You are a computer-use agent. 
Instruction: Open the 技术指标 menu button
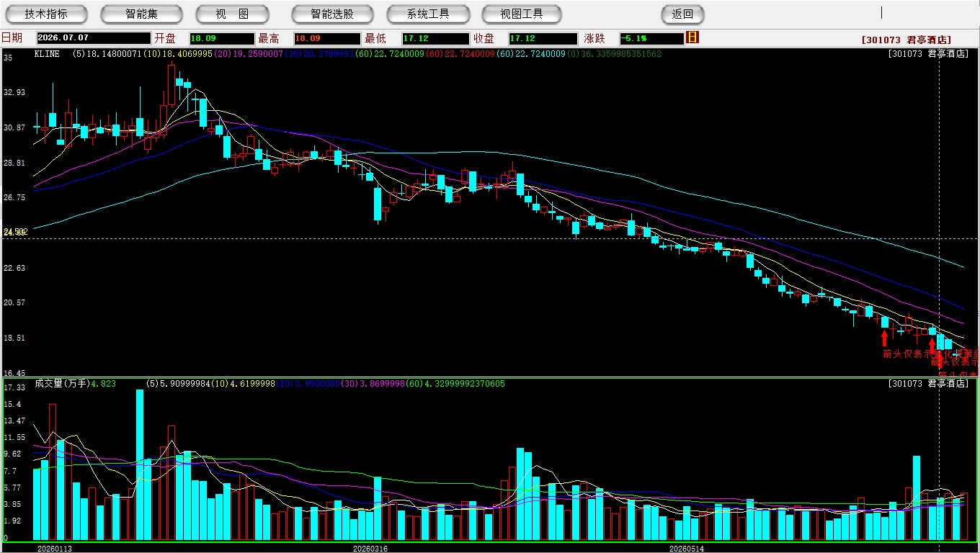coord(46,14)
